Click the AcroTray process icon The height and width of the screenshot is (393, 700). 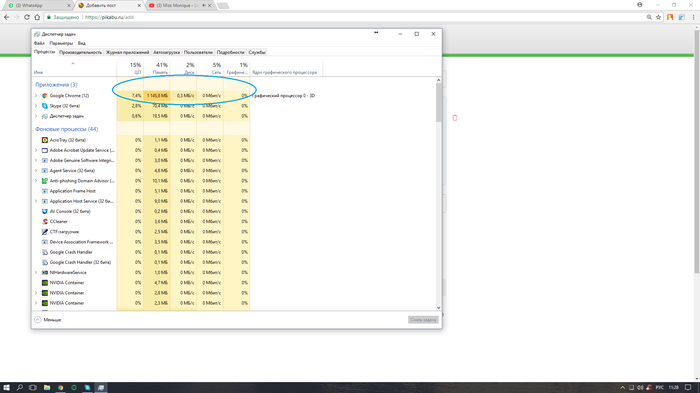click(45, 140)
